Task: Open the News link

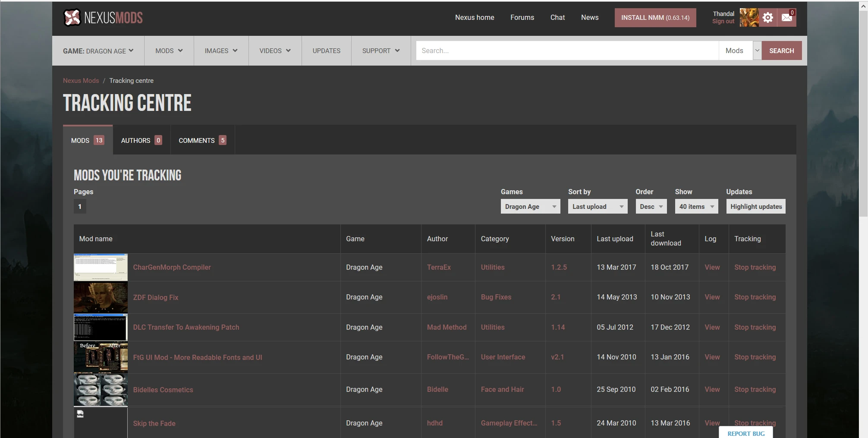Action: pos(590,18)
